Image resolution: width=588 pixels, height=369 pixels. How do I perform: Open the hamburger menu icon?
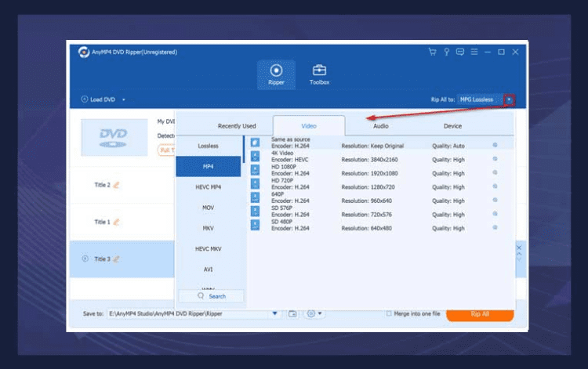point(474,52)
